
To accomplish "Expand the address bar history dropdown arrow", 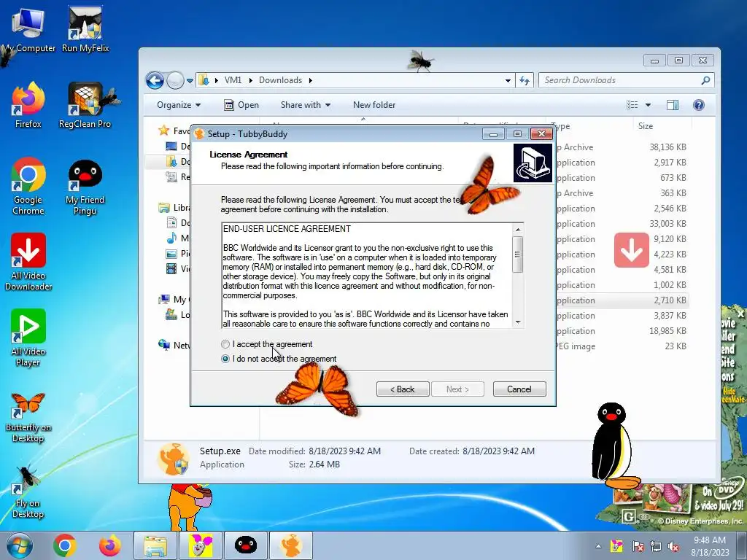I will tap(508, 80).
